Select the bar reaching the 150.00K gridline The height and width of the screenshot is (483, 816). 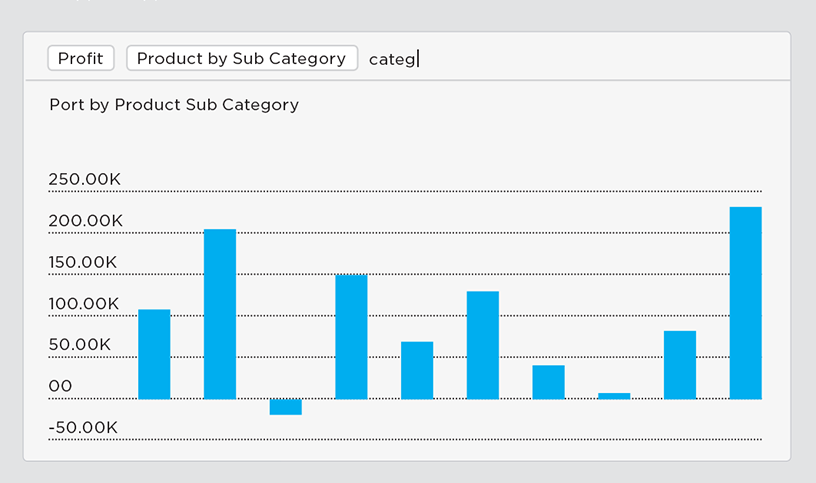(351, 337)
